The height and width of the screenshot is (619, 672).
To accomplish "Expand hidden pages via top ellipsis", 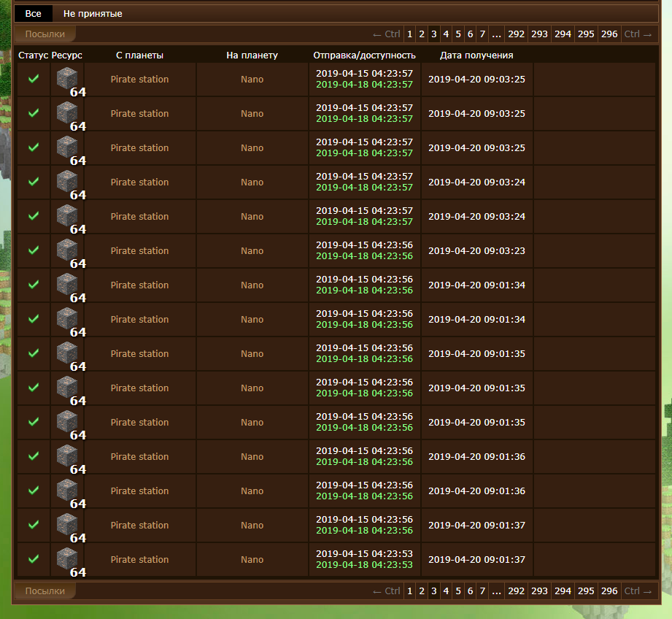I will click(496, 34).
